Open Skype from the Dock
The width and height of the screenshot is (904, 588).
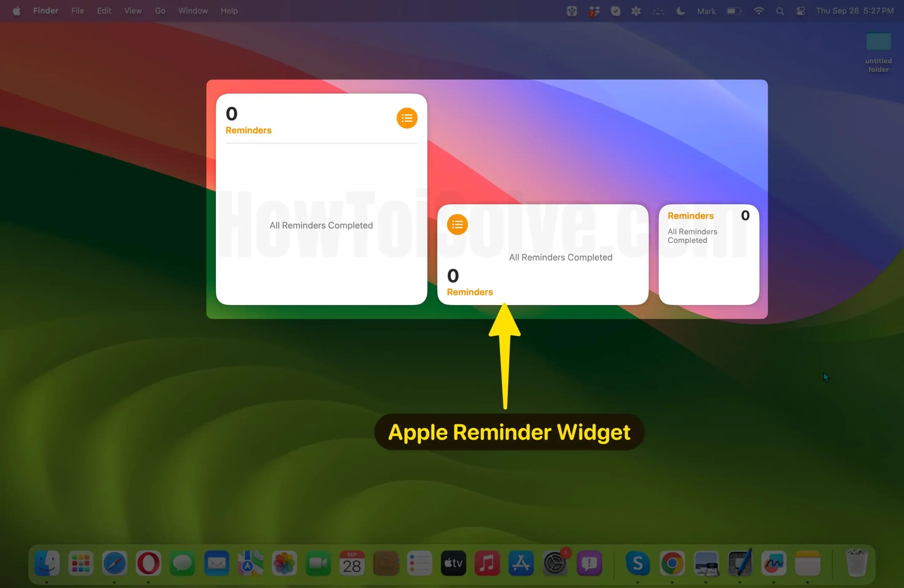(x=637, y=564)
